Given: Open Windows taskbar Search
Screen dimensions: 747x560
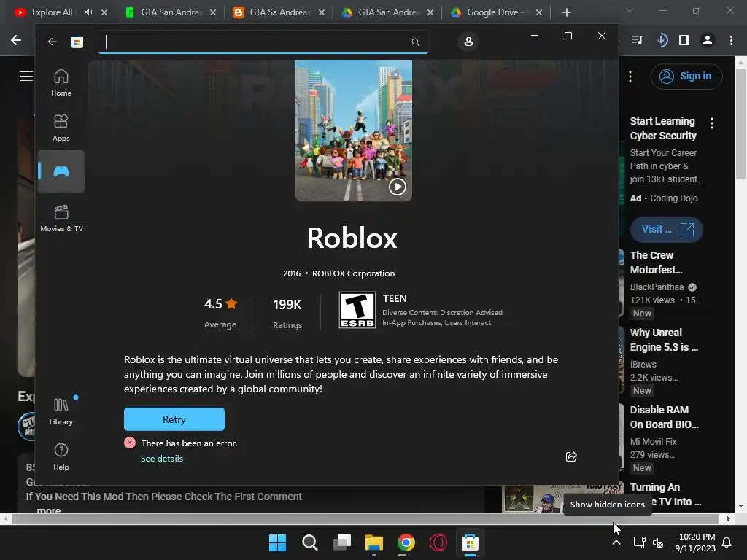Looking at the screenshot, I should (x=309, y=542).
